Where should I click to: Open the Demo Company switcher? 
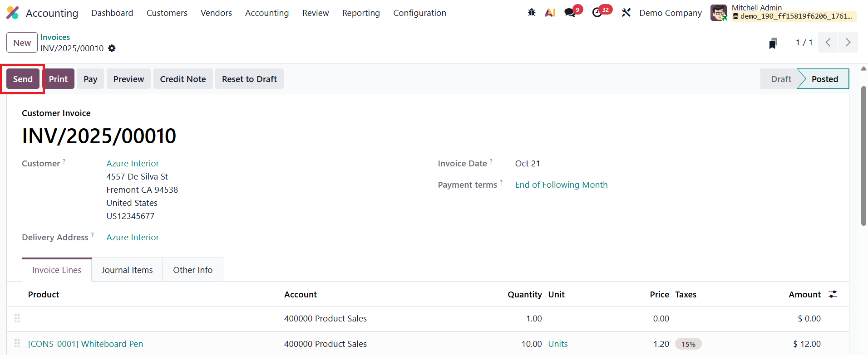click(x=670, y=13)
